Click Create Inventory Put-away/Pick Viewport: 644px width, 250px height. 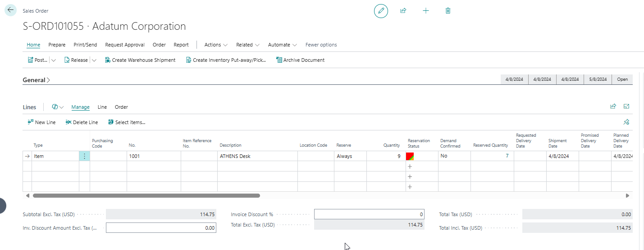click(226, 60)
